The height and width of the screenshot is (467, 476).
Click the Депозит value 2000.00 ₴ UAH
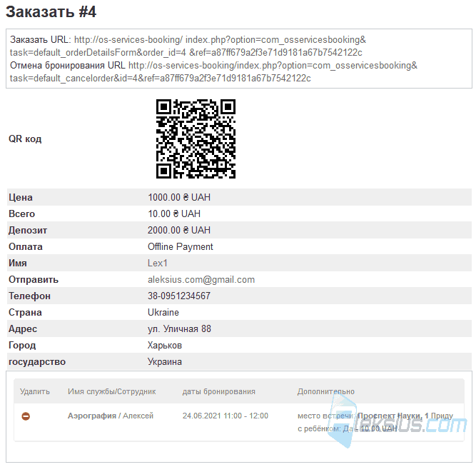(179, 231)
